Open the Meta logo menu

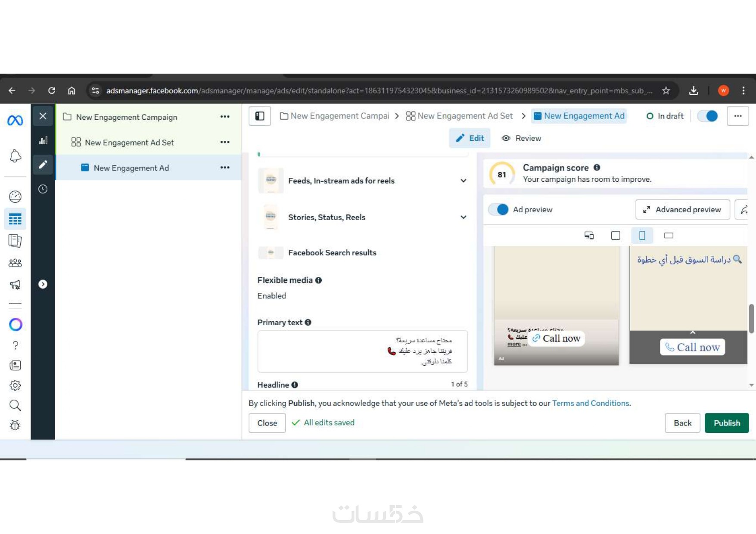tap(15, 120)
